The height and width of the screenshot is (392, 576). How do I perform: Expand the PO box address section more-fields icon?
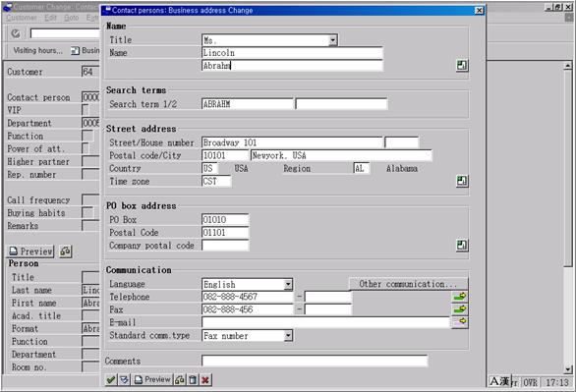[x=462, y=245]
